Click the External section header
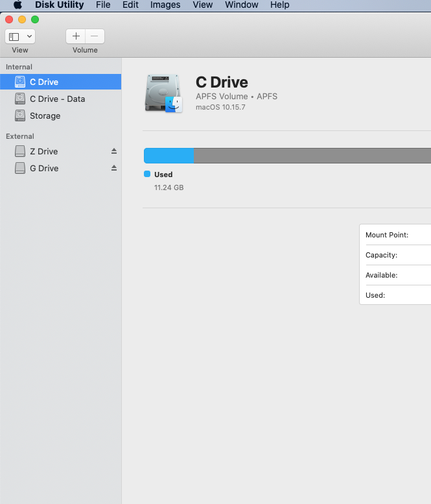This screenshot has height=504, width=431. pyautogui.click(x=20, y=136)
